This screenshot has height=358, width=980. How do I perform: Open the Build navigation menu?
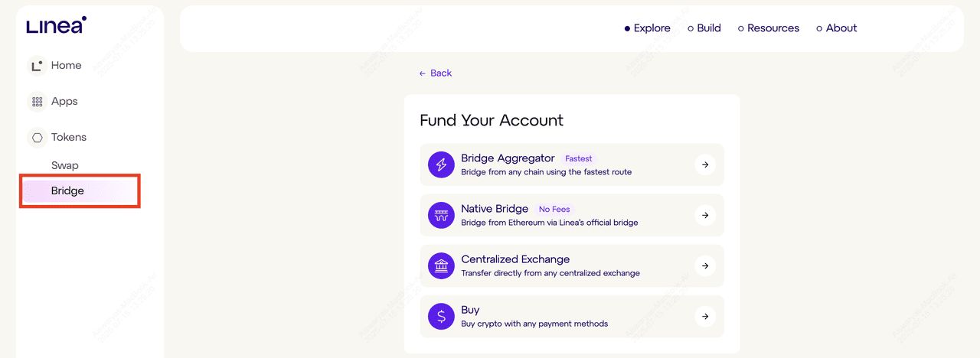coord(704,28)
